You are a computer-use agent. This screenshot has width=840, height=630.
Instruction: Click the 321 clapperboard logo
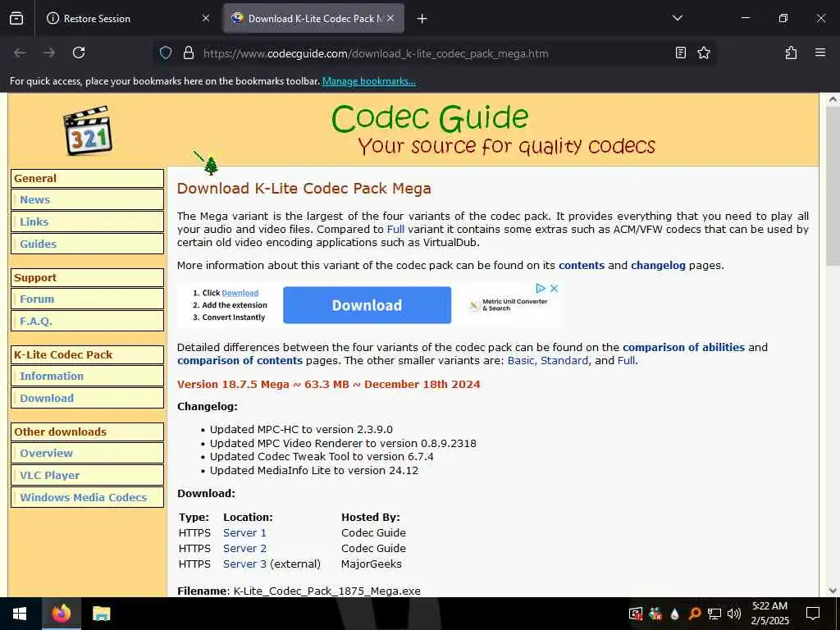88,130
